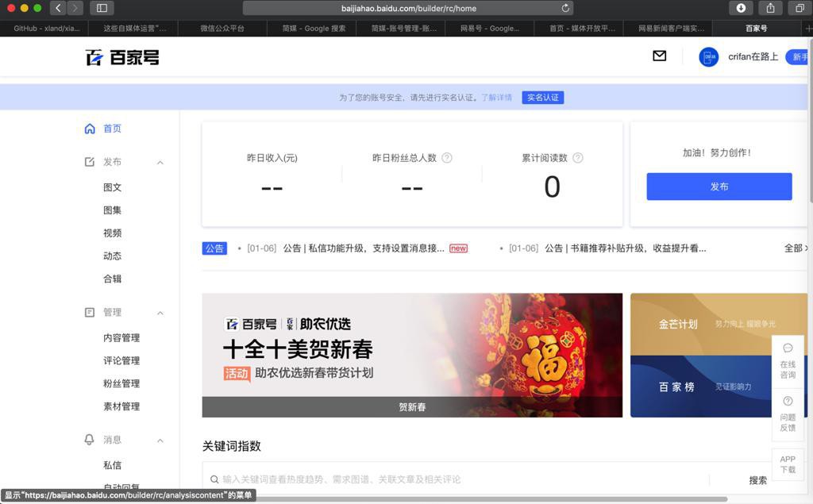Go to 内容管理 in sidebar
The width and height of the screenshot is (813, 504).
point(121,337)
